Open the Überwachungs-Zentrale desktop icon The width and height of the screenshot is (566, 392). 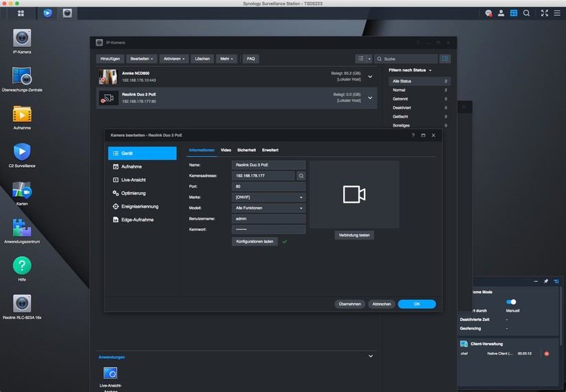(22, 76)
